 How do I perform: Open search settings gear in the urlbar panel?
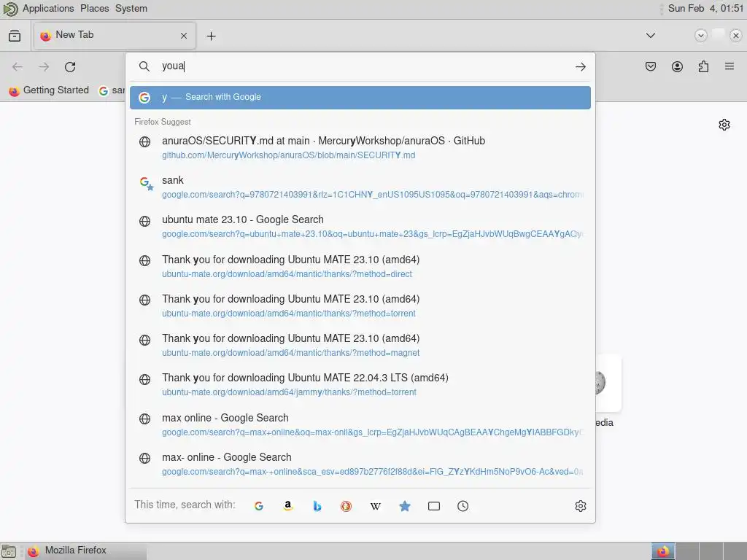point(580,506)
